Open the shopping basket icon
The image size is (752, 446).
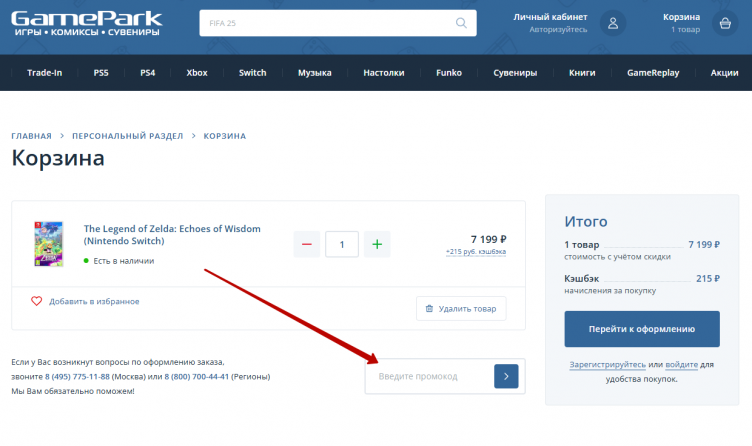click(724, 23)
